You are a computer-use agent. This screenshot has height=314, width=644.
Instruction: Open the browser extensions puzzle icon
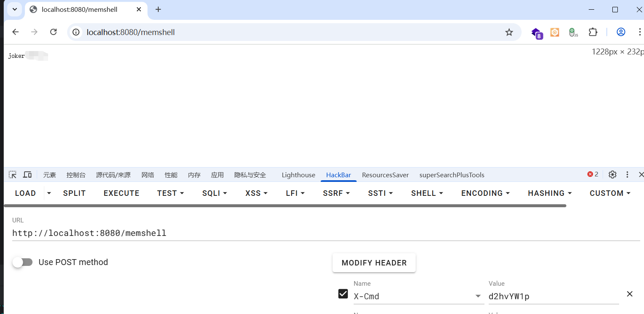(593, 32)
